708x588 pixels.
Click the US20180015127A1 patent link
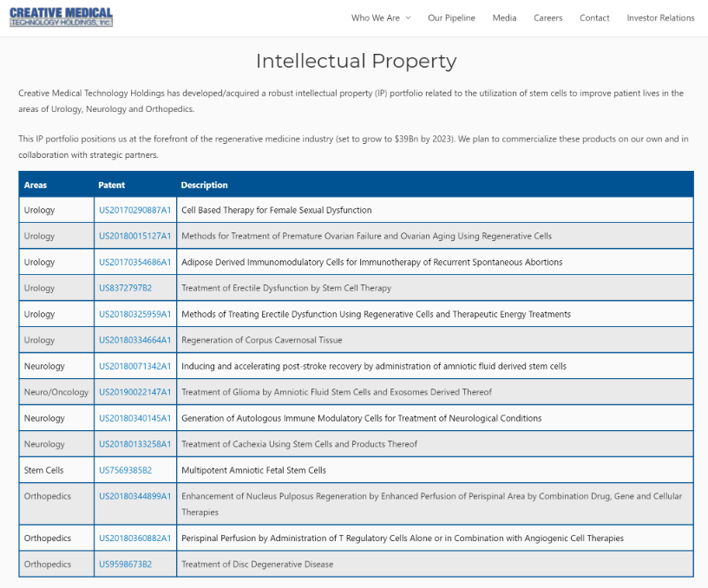click(x=134, y=235)
